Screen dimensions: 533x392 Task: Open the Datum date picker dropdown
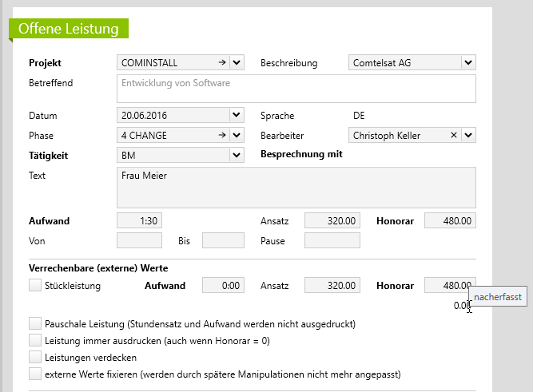pos(237,116)
